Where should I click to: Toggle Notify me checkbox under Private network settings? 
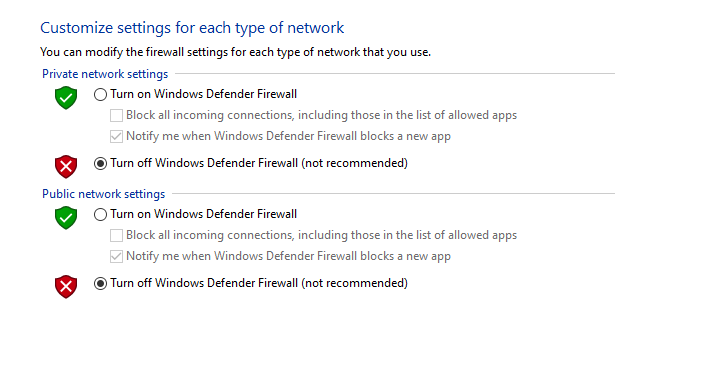116,136
